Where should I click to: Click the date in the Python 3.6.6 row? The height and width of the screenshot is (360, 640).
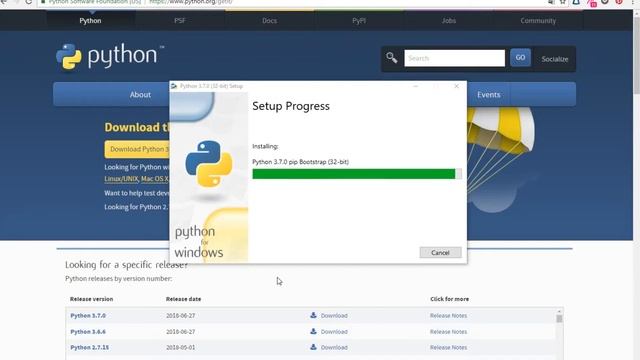pos(180,331)
